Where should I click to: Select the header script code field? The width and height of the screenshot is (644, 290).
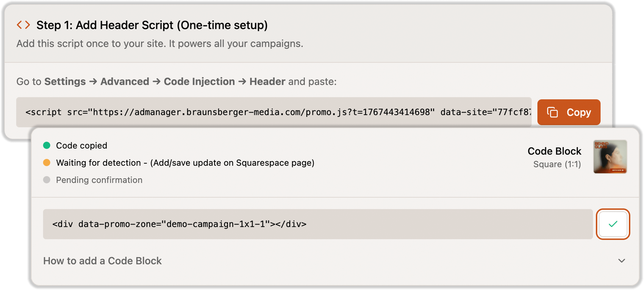click(x=274, y=112)
